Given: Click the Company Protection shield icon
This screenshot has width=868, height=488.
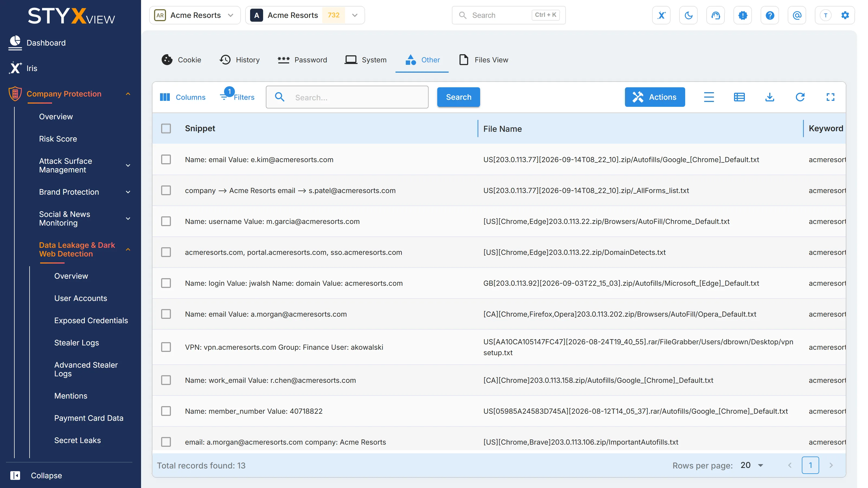Looking at the screenshot, I should pos(15,94).
